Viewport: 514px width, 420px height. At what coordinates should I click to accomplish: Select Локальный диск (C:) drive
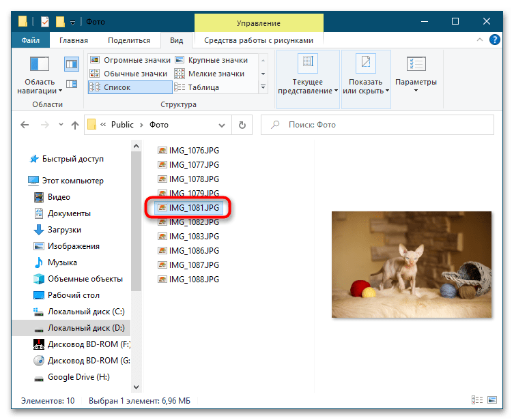coord(79,312)
